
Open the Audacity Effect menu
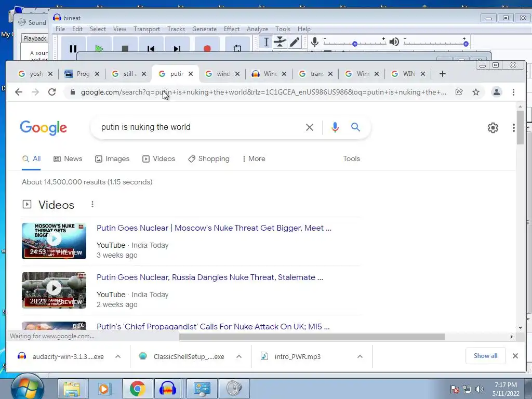coord(232,29)
